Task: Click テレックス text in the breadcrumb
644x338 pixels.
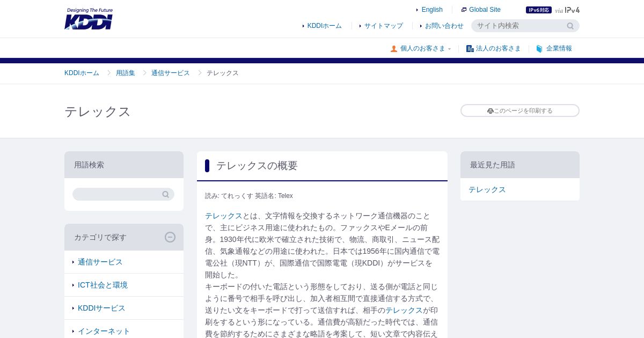Action: point(222,73)
